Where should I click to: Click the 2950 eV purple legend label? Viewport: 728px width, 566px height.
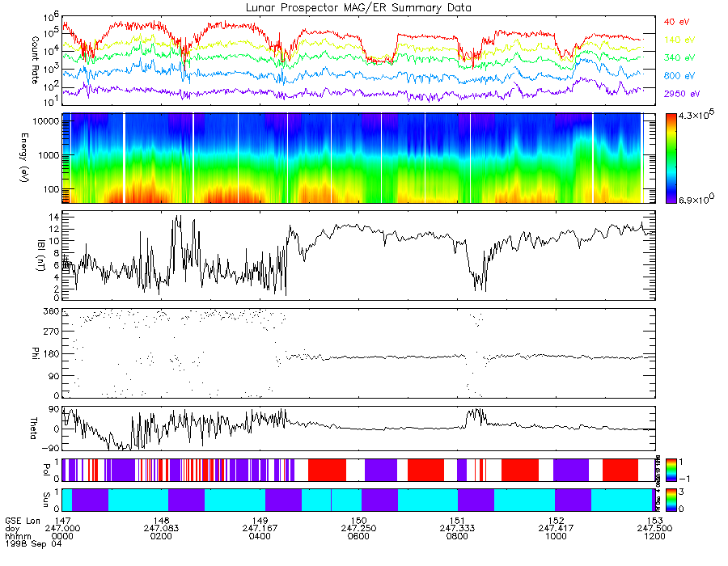[x=682, y=94]
